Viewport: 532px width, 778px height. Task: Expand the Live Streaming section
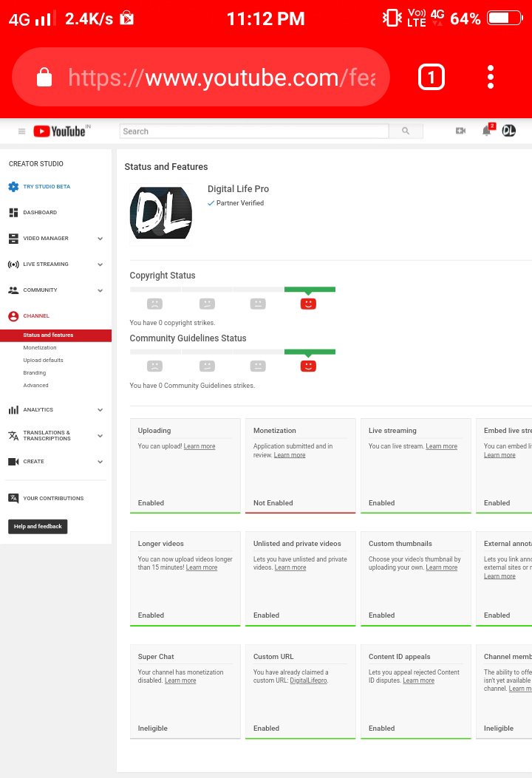(x=100, y=265)
